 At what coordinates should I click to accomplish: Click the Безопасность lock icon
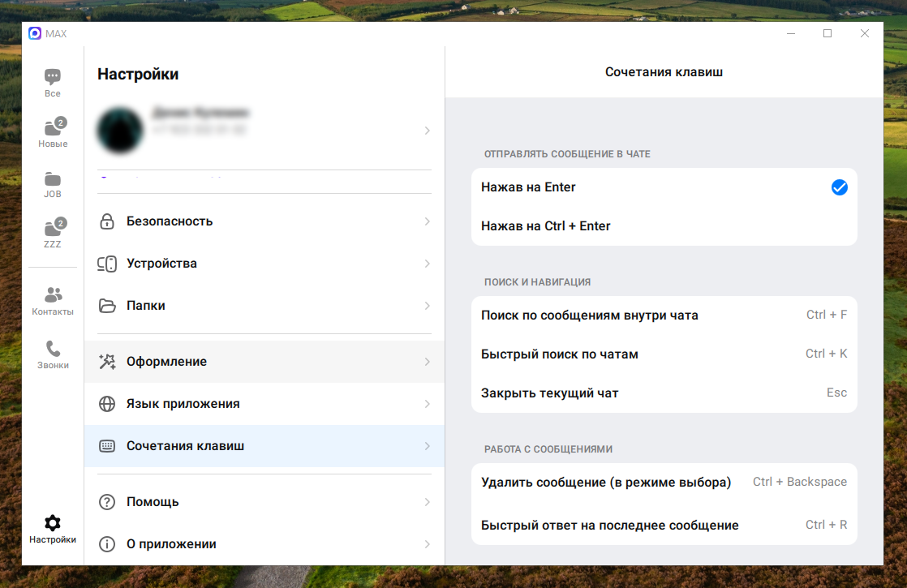coord(106,221)
